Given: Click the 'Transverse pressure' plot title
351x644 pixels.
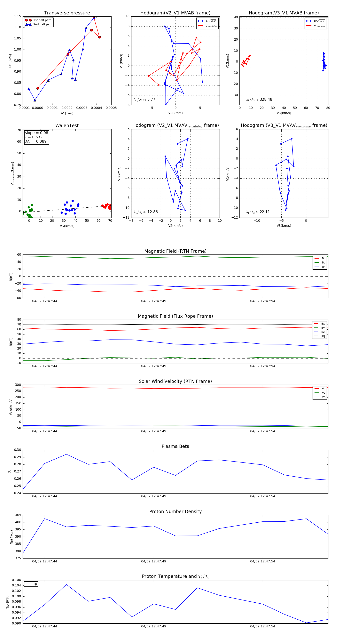Looking at the screenshot, I should [x=67, y=13].
